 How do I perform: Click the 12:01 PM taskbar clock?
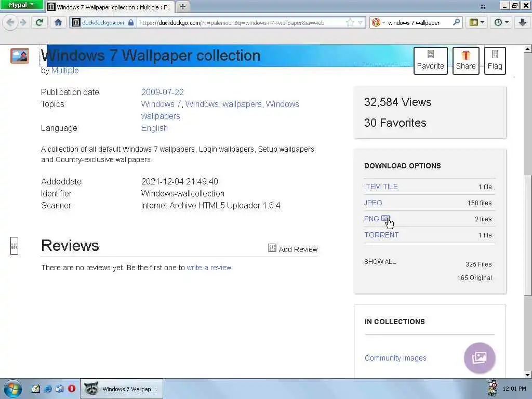point(514,389)
